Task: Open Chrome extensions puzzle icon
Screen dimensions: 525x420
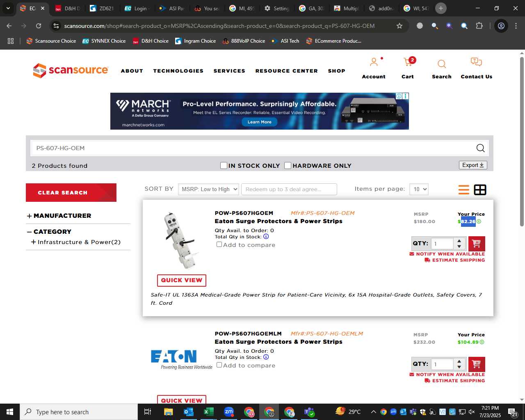Action: click(x=479, y=26)
